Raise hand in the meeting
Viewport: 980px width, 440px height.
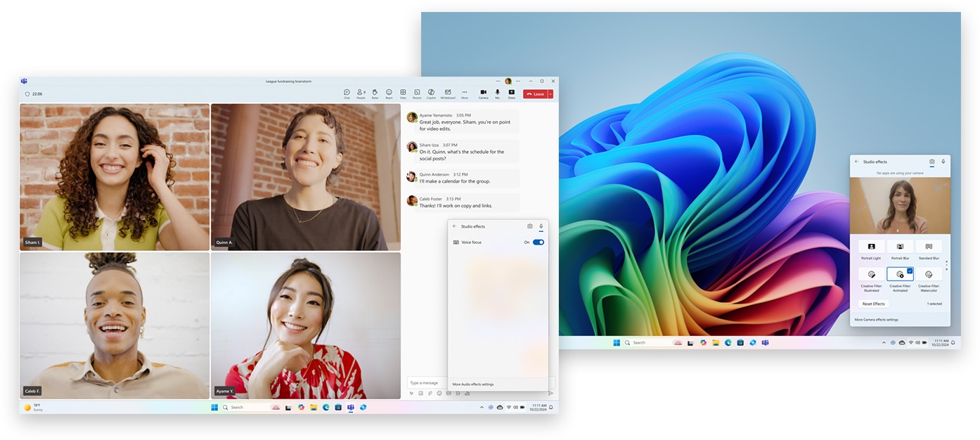(375, 93)
